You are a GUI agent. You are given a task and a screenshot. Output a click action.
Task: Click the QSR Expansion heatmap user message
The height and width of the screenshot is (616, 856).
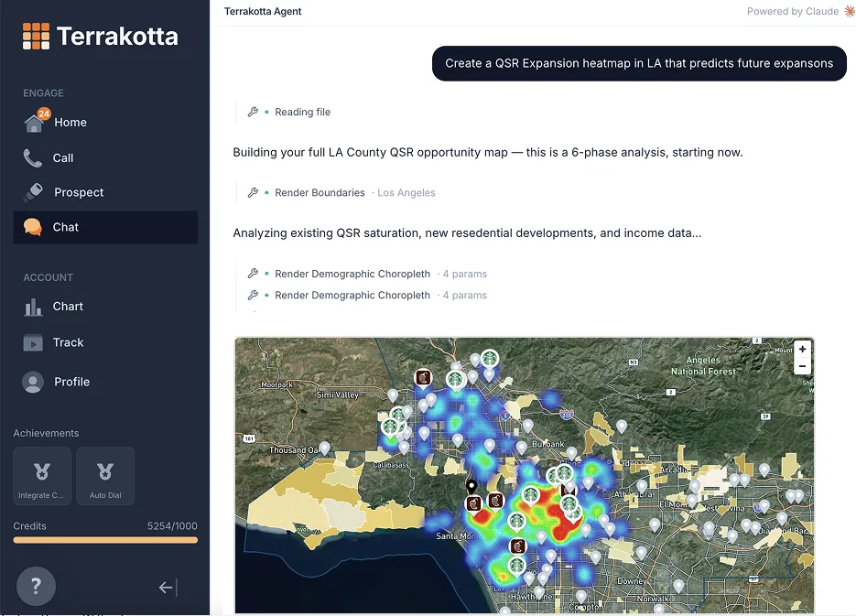(639, 63)
